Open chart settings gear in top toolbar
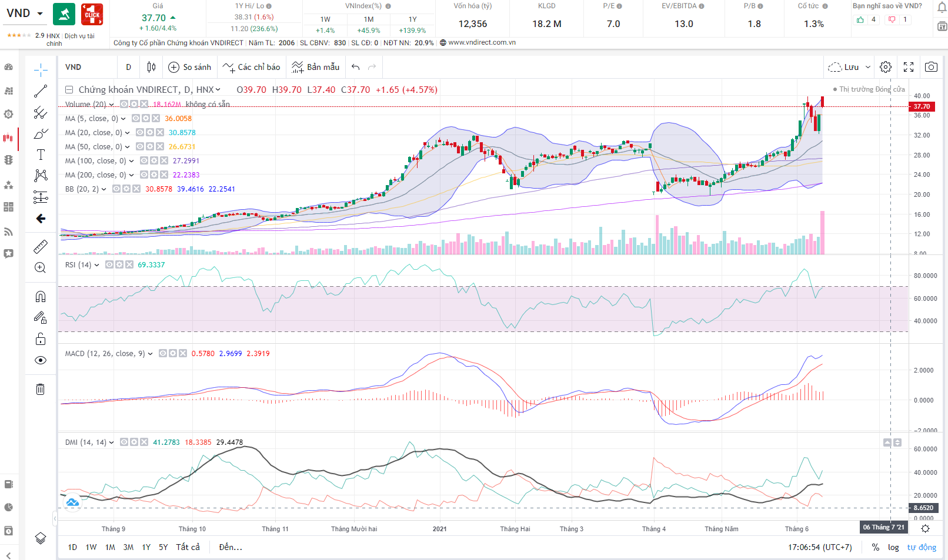Viewport: 948px width, 560px height. tap(886, 67)
